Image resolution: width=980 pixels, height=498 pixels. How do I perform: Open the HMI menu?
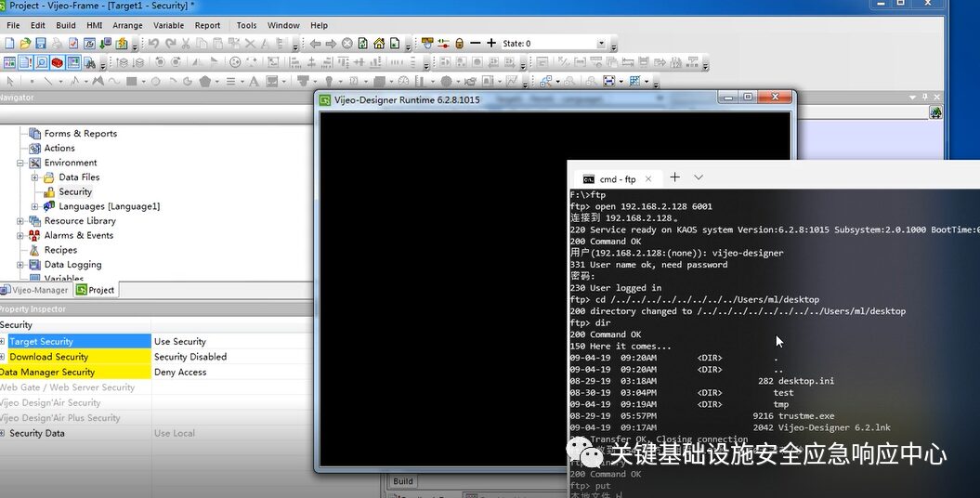(95, 26)
